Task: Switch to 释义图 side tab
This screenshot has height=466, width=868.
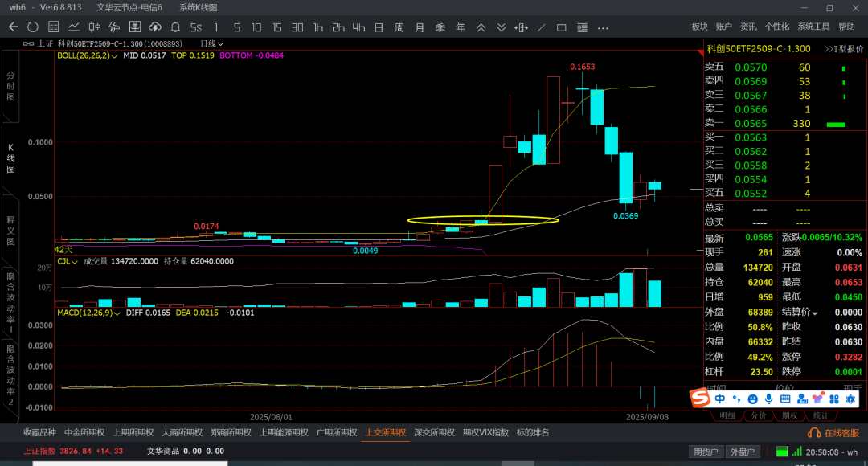Action: coord(10,231)
